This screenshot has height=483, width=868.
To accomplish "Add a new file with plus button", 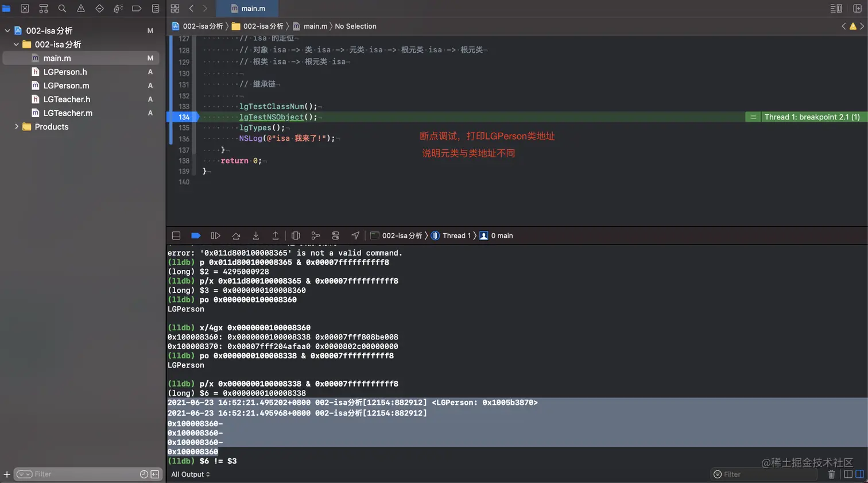I will 7,474.
